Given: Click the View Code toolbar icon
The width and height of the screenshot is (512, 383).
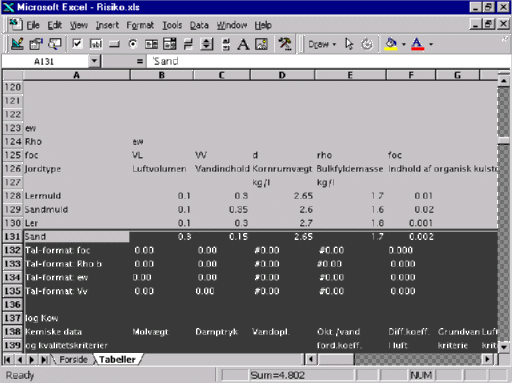Looking at the screenshot, I should [55, 44].
